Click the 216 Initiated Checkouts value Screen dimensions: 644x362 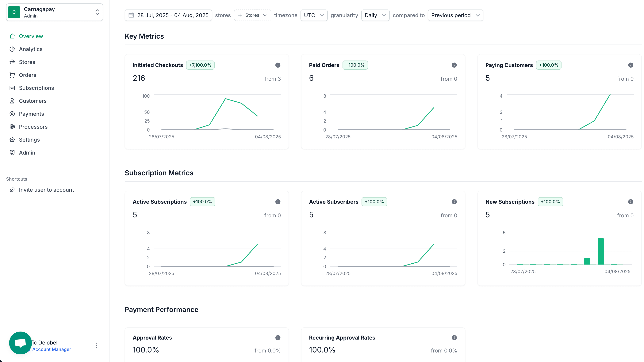click(139, 78)
